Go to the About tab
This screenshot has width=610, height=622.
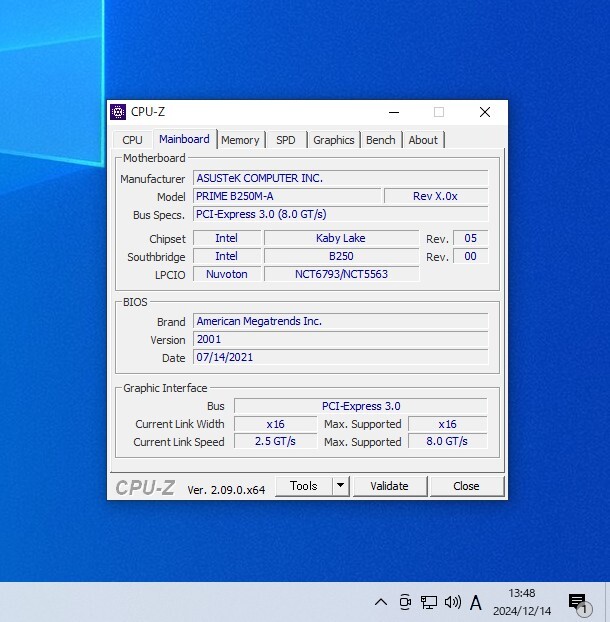(423, 140)
